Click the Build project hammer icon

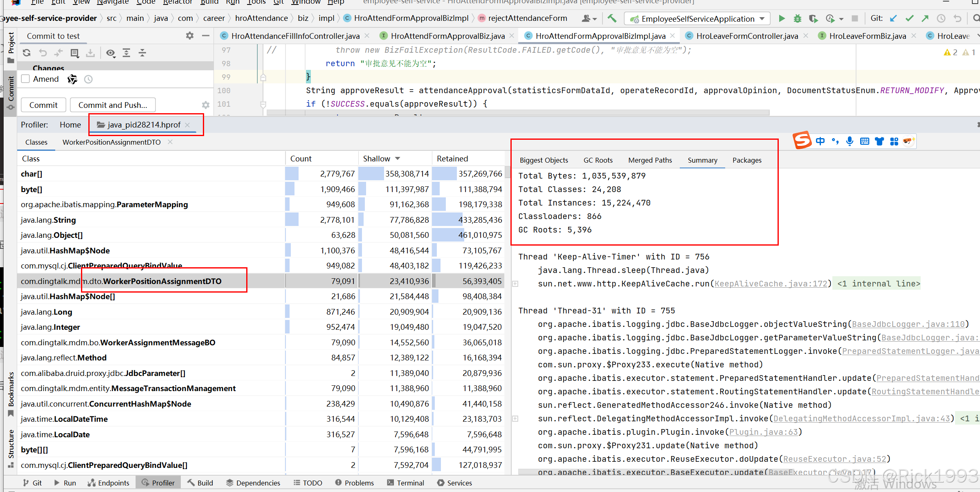[612, 18]
